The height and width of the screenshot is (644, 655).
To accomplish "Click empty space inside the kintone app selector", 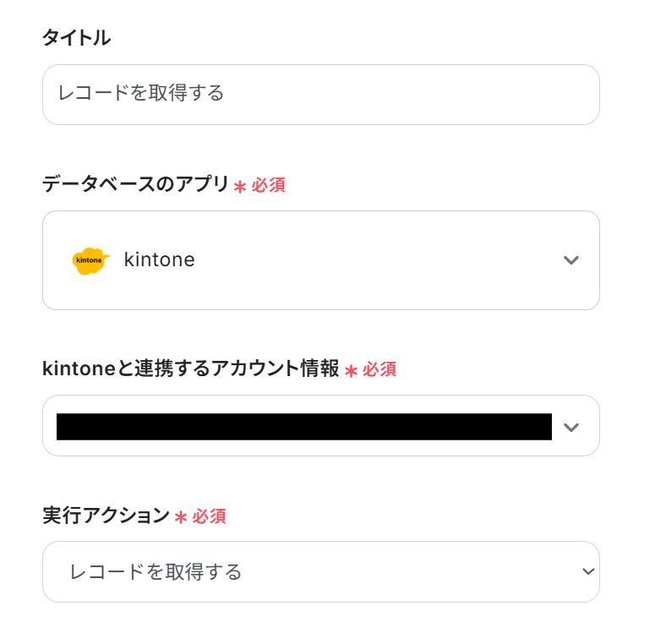I will click(x=380, y=260).
